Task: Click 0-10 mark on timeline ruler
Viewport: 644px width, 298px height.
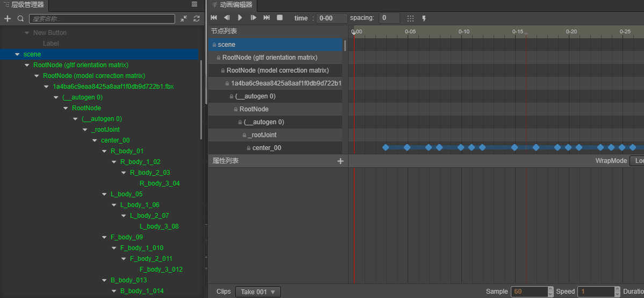Action: 464,31
